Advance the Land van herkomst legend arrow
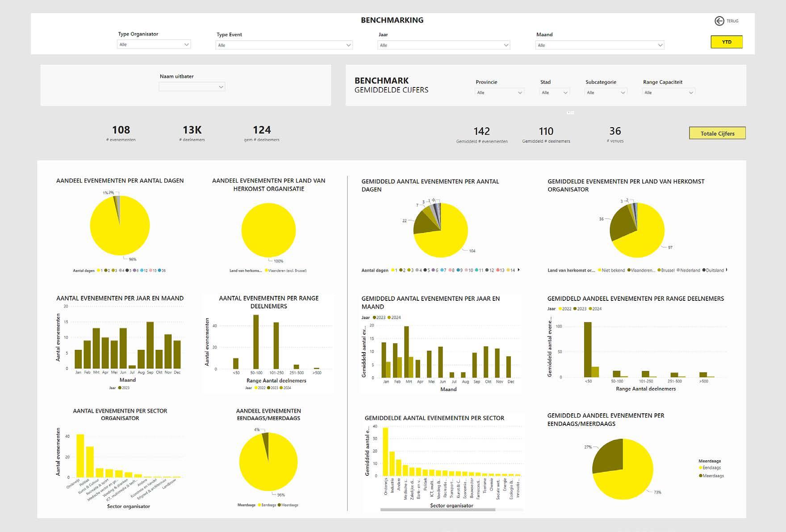 [727, 270]
